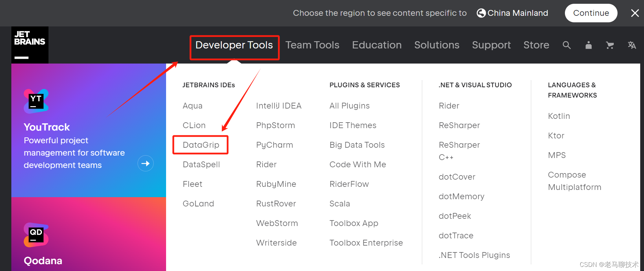Open the Team Tools menu
The height and width of the screenshot is (271, 644).
(x=312, y=45)
